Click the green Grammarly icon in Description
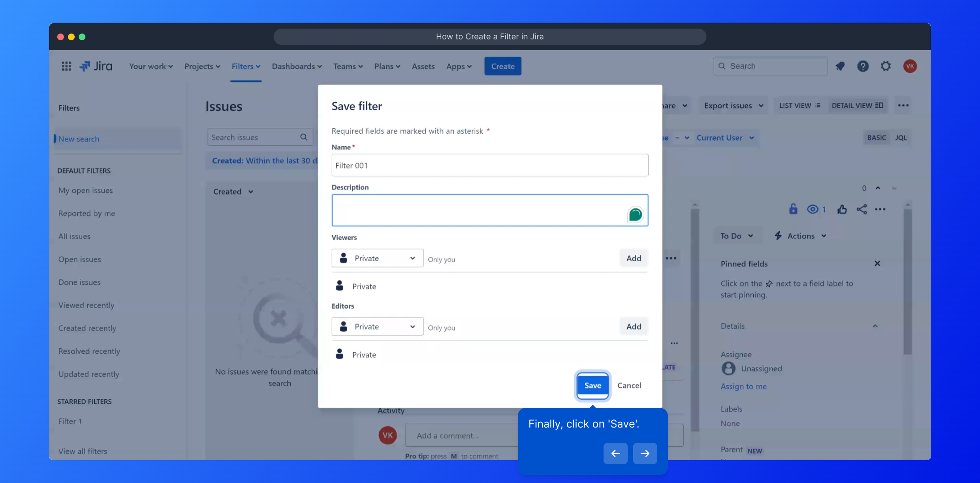980x483 pixels. tap(635, 215)
